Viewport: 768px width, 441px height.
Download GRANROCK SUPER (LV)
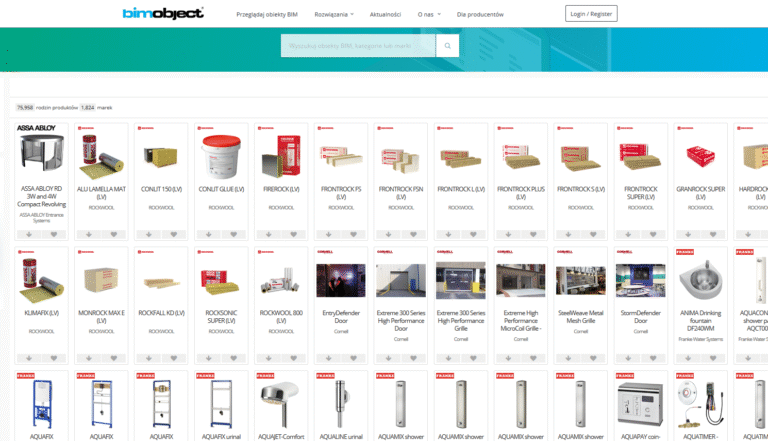pos(688,234)
